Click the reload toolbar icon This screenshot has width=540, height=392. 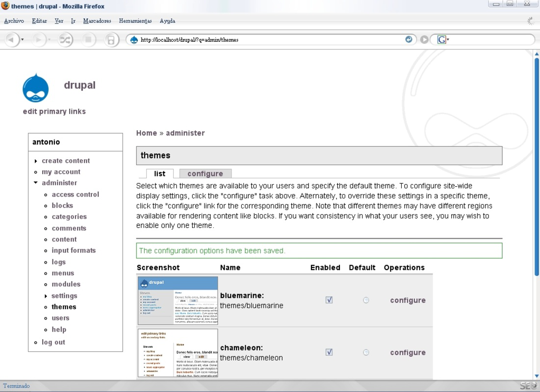65,40
